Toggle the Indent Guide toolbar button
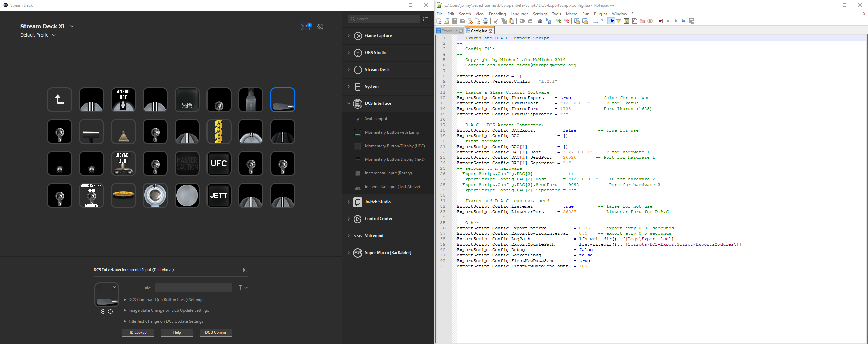Screen dimensions: 868x344 pyautogui.click(x=611, y=21)
